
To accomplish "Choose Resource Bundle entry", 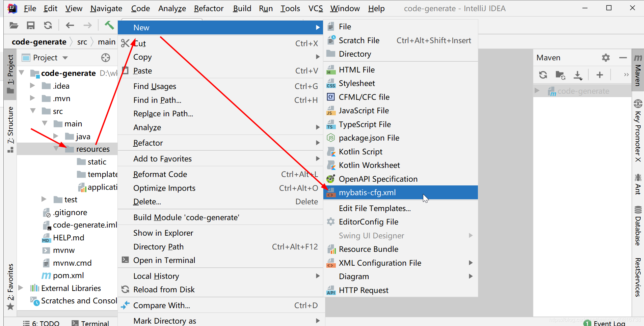I will click(401, 249).
